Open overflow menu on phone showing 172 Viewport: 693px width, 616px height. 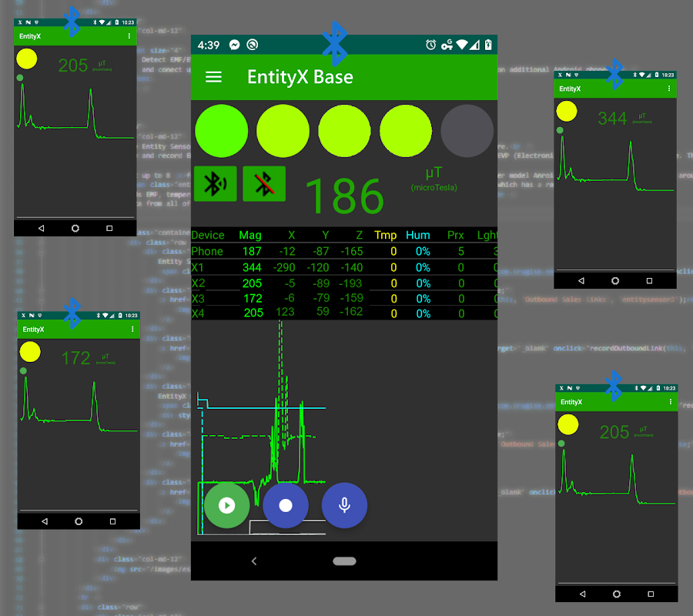(x=132, y=330)
